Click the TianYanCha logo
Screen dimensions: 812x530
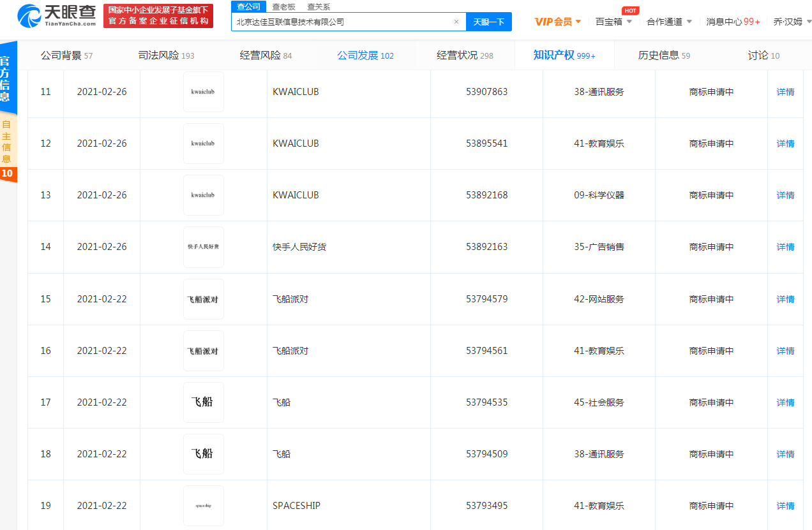pos(57,15)
